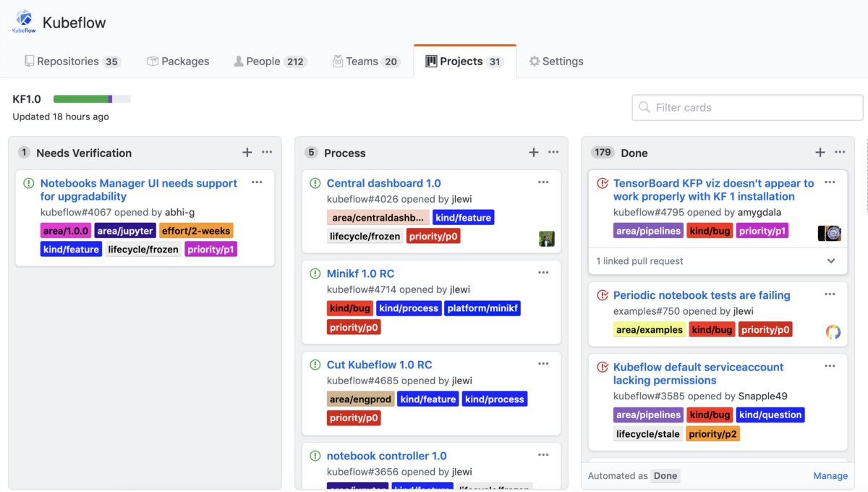Click open issue icon on Central dashboard 1.0

click(315, 184)
